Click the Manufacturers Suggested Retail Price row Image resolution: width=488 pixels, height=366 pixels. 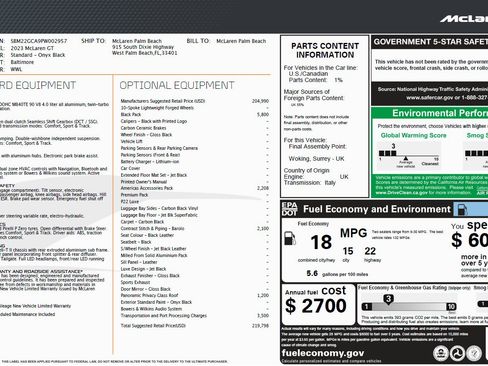tap(195, 101)
